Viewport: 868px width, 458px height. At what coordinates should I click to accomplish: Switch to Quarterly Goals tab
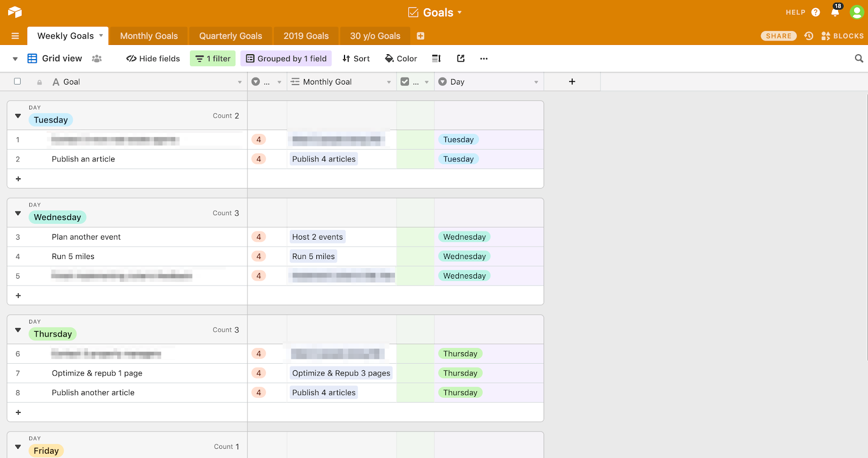coord(231,36)
